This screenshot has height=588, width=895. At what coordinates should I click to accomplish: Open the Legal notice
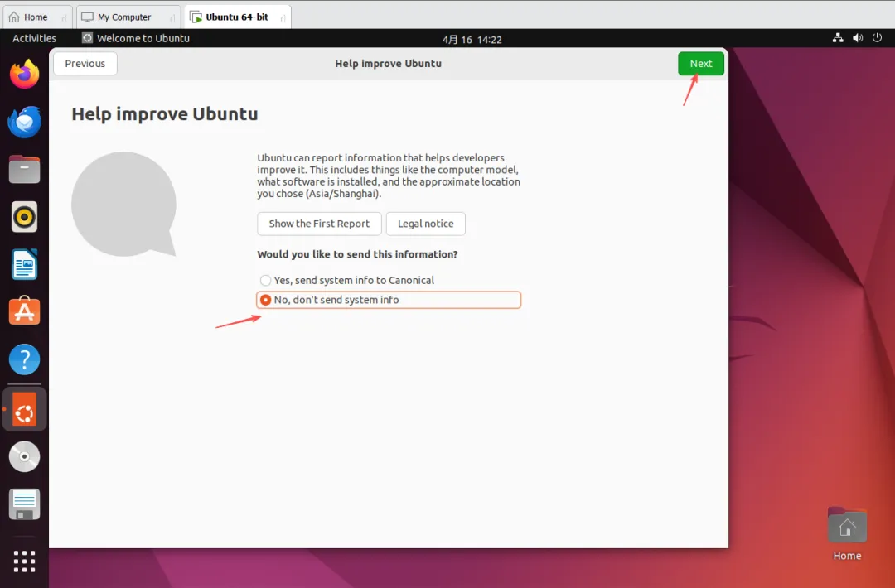point(426,224)
